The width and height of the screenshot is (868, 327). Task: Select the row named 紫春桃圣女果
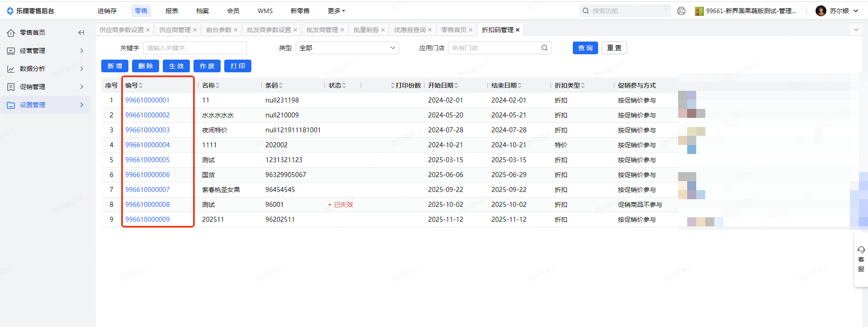pos(390,190)
